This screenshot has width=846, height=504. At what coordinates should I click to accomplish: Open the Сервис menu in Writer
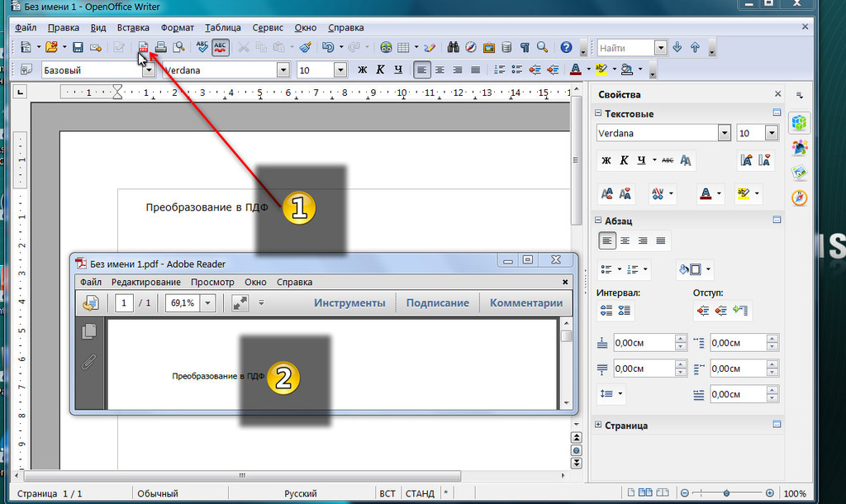pyautogui.click(x=268, y=27)
